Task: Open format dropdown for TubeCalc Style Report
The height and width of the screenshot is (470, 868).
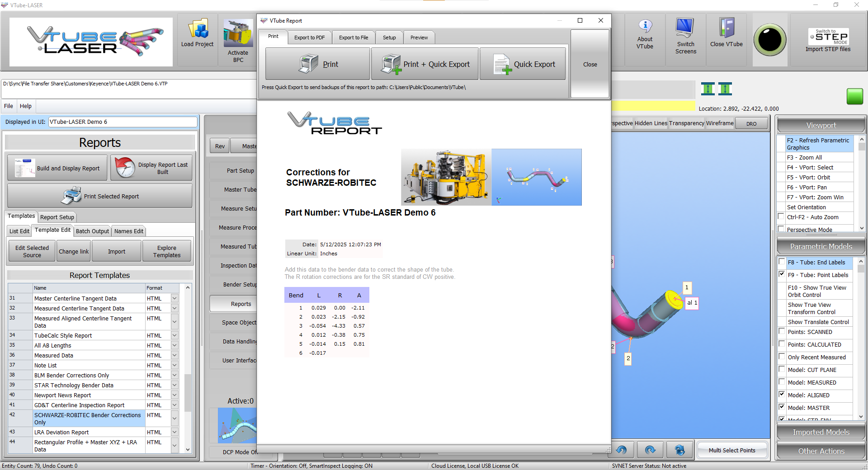Action: 175,335
